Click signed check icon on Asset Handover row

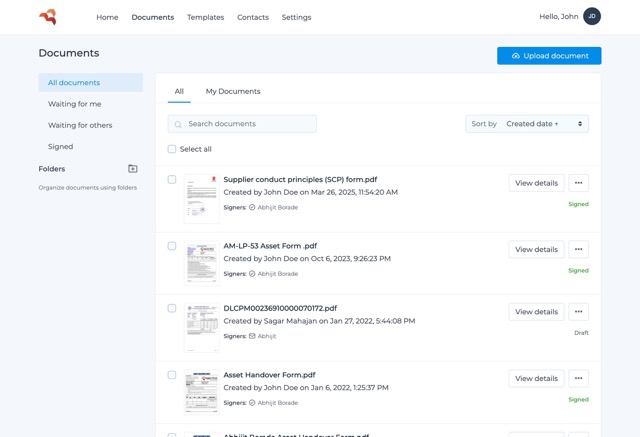pos(252,403)
